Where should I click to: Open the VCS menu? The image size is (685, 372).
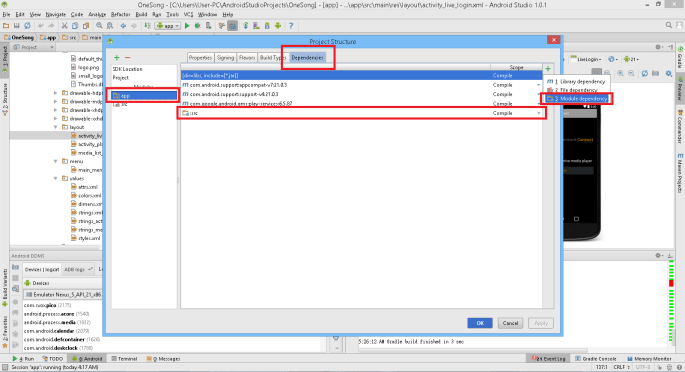188,14
